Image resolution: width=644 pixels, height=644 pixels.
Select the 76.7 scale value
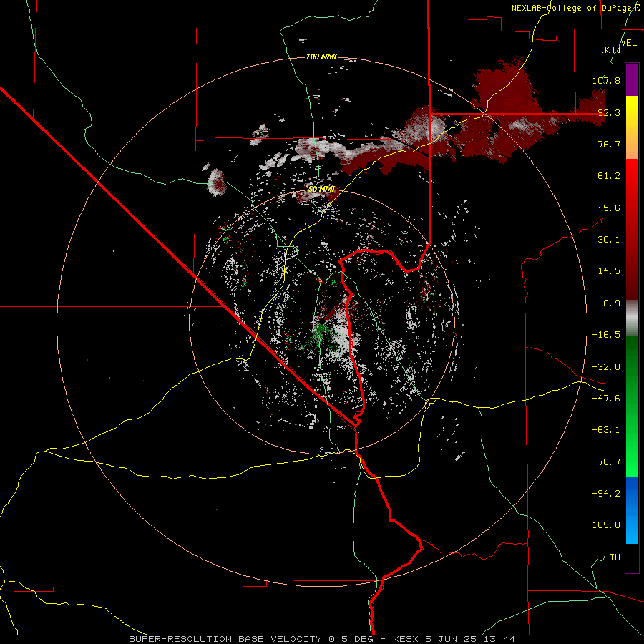click(x=609, y=144)
